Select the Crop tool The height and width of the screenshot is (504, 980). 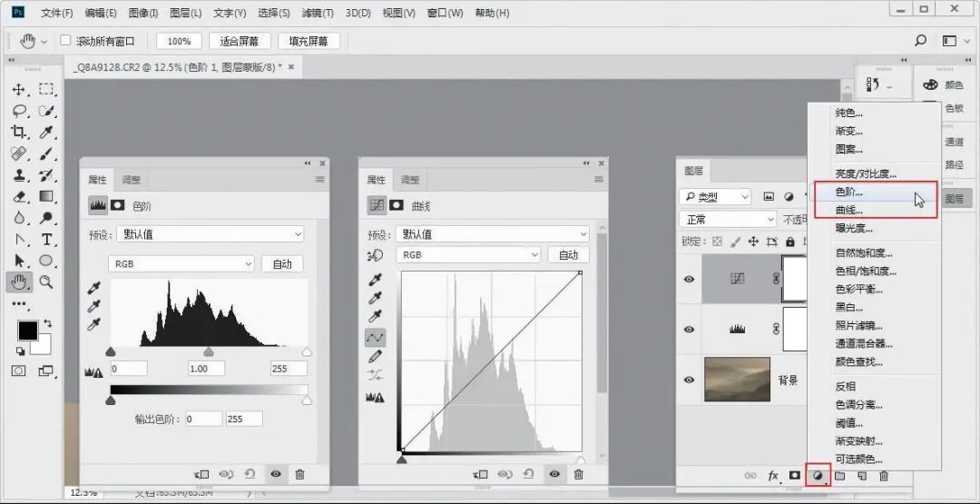coord(19,132)
